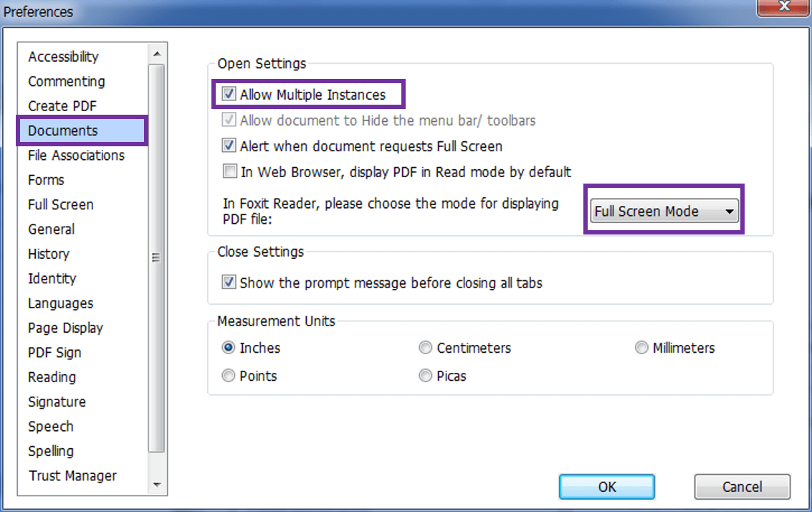Screen dimensions: 812x512
Task: Open the Full Screen preferences section
Action: pyautogui.click(x=60, y=204)
